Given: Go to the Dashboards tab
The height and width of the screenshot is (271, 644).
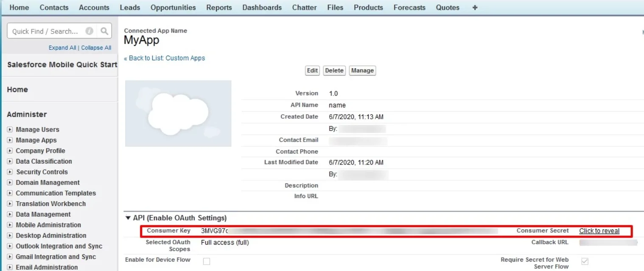Looking at the screenshot, I should click(x=262, y=7).
